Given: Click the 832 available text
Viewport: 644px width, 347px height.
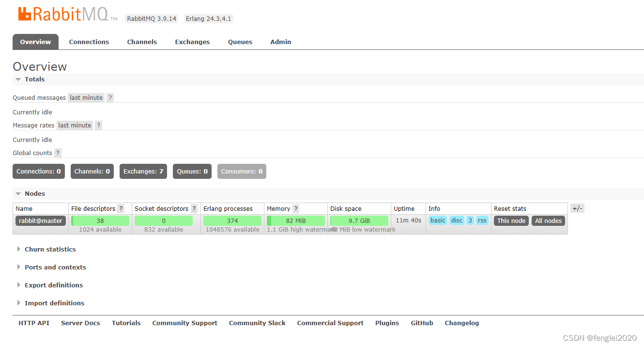Looking at the screenshot, I should 164,230.
